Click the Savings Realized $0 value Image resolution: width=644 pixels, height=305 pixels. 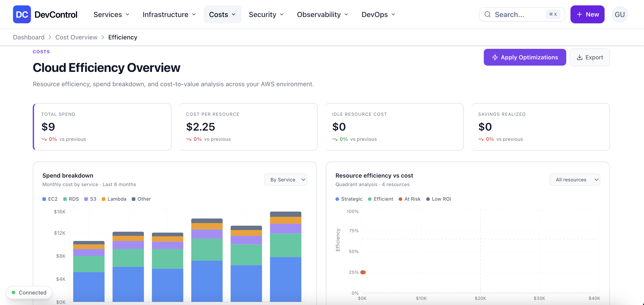pyautogui.click(x=485, y=127)
